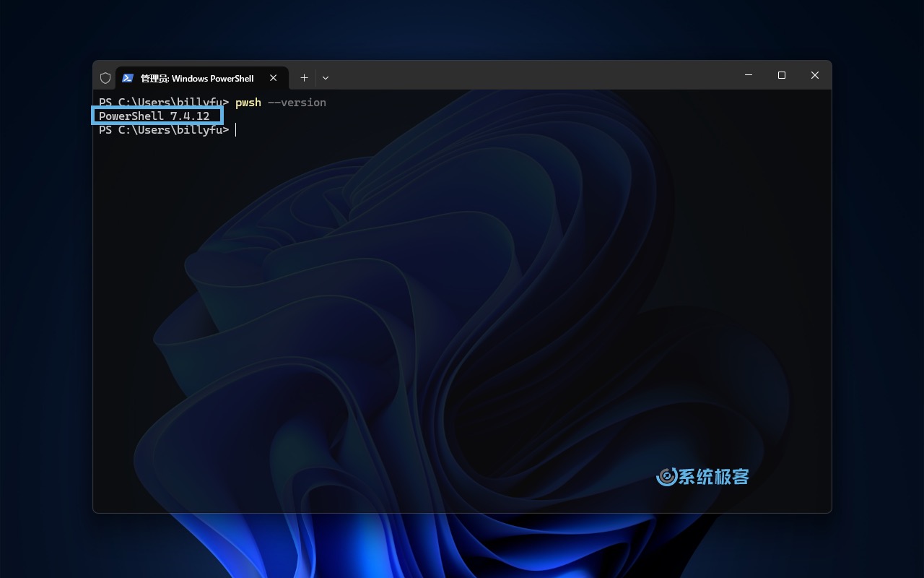Click the 系统极客 watermark text
924x578 pixels.
coord(715,476)
